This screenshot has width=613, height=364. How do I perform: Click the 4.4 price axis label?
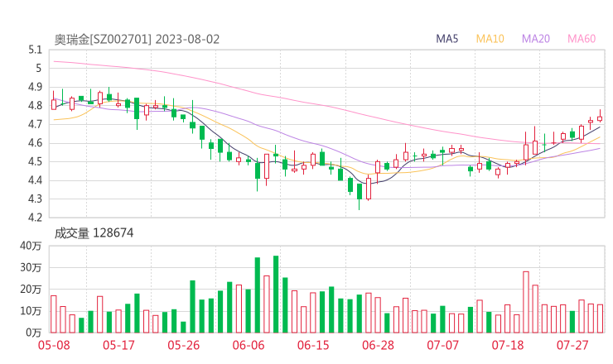[35, 180]
